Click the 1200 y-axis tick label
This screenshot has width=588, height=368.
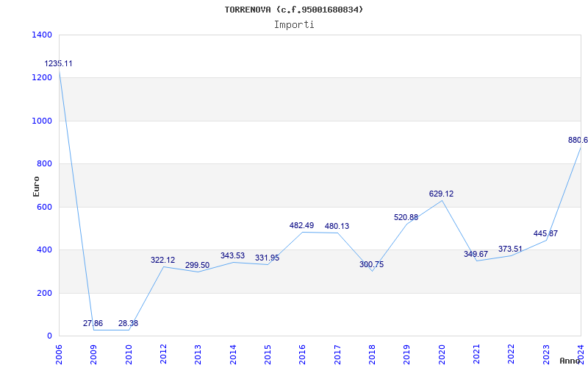point(42,78)
